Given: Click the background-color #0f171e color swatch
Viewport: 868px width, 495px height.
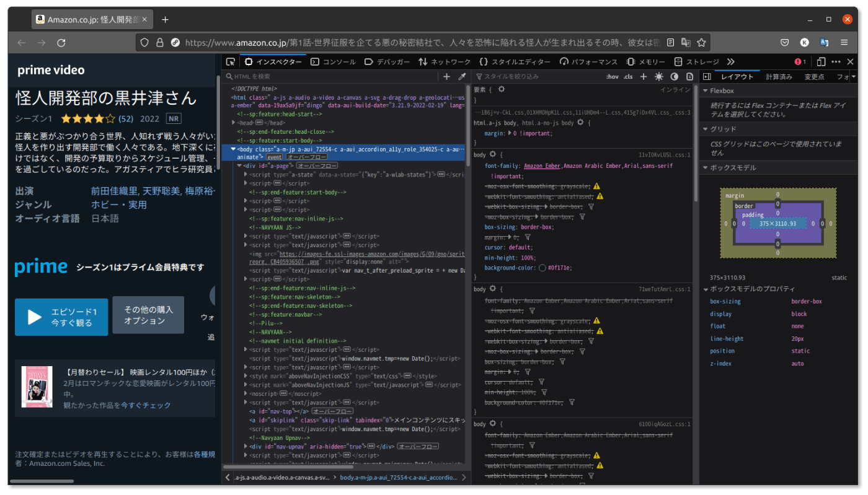Looking at the screenshot, I should pos(542,268).
